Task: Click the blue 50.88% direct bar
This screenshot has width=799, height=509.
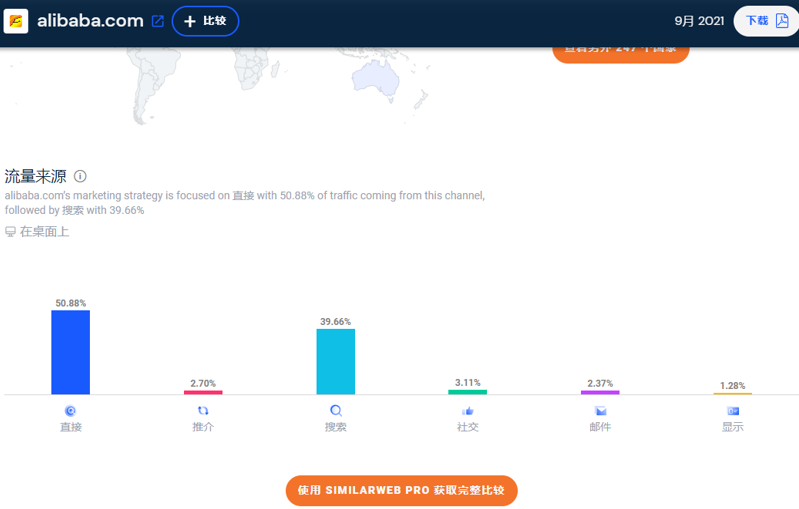Action: pyautogui.click(x=70, y=352)
